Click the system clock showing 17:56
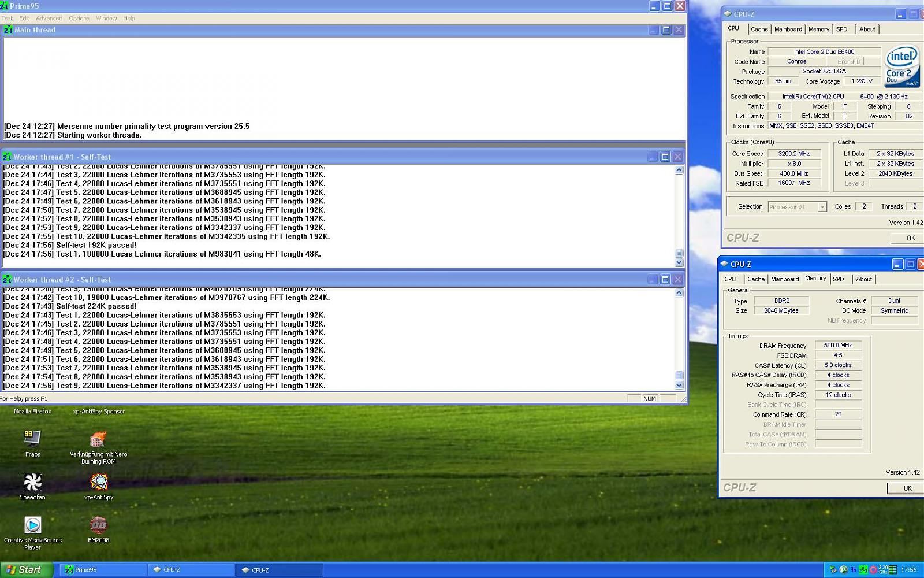This screenshot has height=578, width=924. (909, 570)
